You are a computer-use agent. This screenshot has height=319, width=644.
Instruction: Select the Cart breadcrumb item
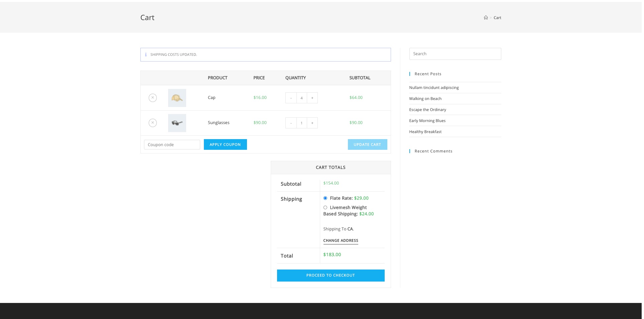497,17
